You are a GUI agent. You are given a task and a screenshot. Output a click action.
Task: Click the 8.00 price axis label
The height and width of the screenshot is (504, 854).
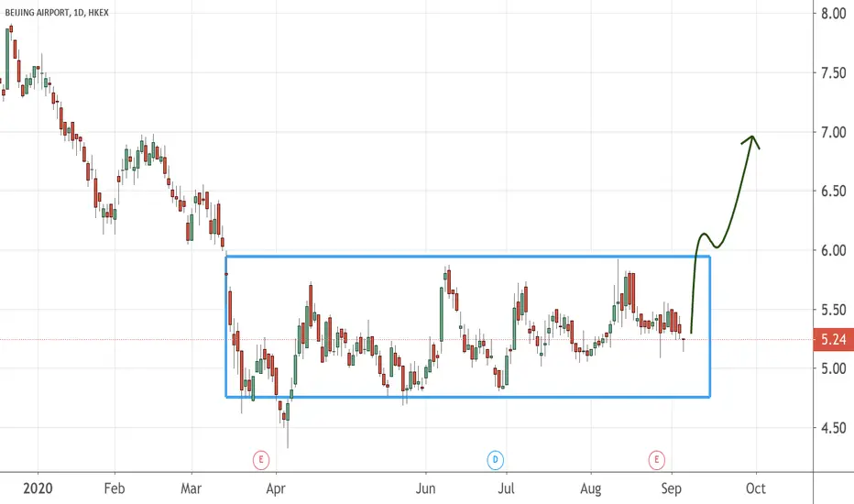[833, 14]
